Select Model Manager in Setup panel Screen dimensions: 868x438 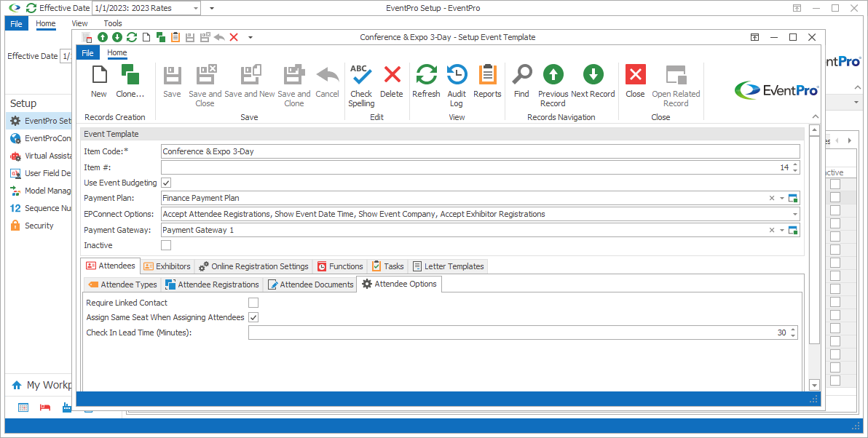[40, 191]
